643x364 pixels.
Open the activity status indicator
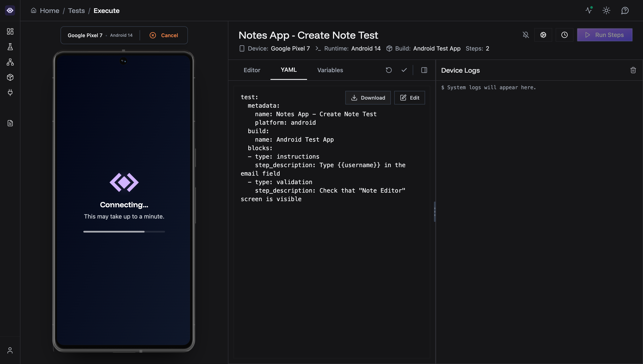point(589,10)
